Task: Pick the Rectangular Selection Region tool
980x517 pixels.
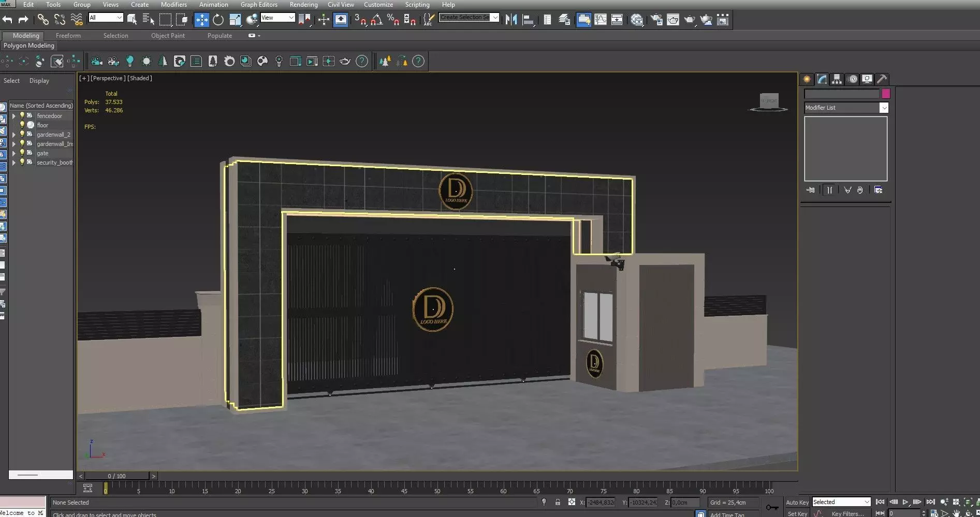Action: click(x=165, y=20)
